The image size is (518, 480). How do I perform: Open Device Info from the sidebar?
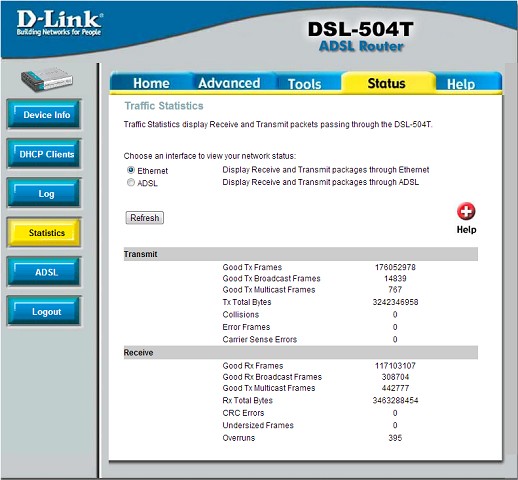[44, 114]
